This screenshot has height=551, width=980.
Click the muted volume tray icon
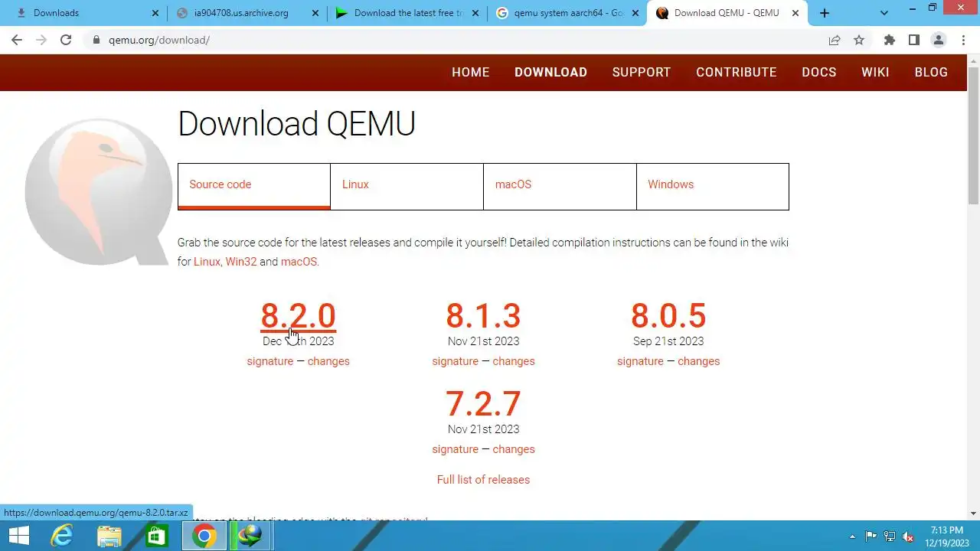pos(908,536)
